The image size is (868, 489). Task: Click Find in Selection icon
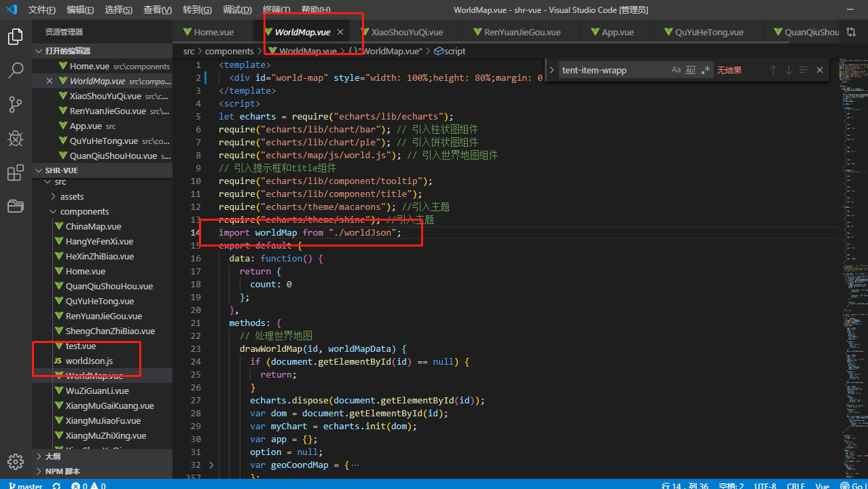point(803,70)
